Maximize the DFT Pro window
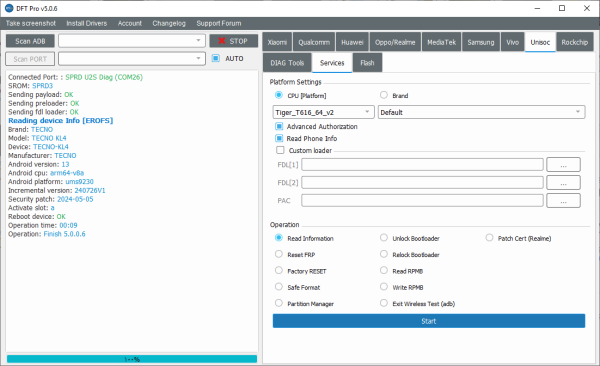Image resolution: width=600 pixels, height=366 pixels. 562,8
